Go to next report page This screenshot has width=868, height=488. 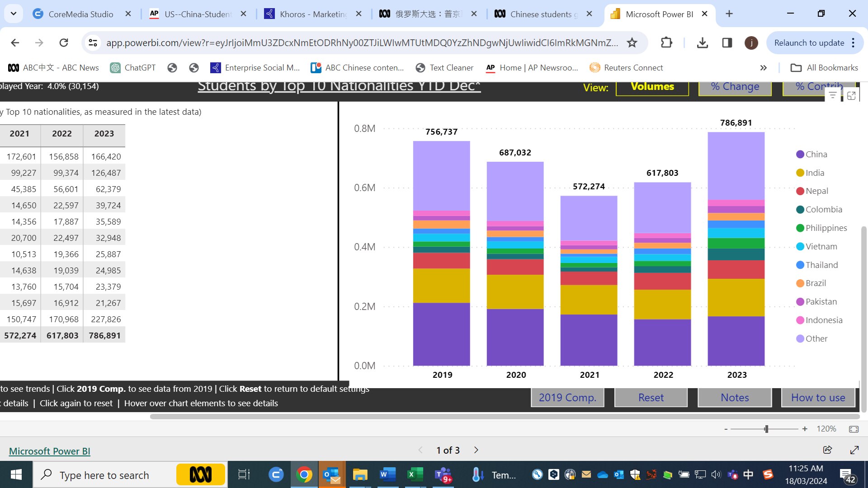click(476, 450)
